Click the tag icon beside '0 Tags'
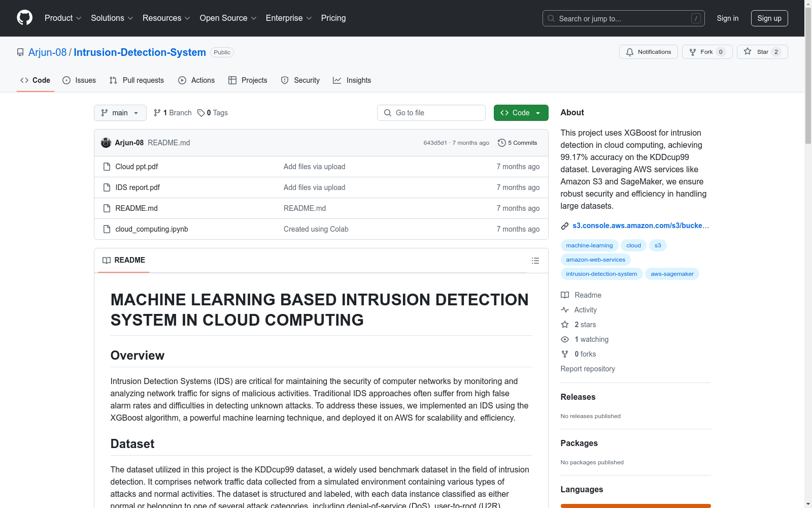The image size is (812, 508). pyautogui.click(x=201, y=113)
